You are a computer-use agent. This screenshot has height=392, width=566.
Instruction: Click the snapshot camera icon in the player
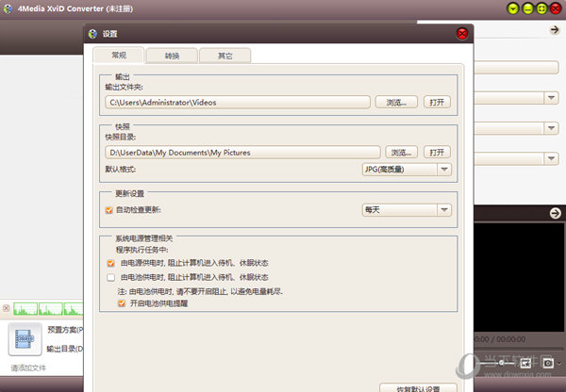(x=547, y=363)
